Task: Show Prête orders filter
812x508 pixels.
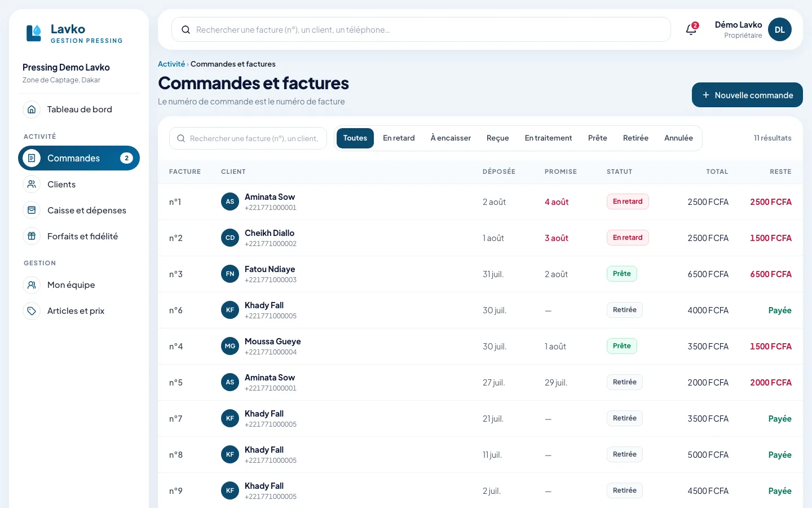Action: pos(597,138)
